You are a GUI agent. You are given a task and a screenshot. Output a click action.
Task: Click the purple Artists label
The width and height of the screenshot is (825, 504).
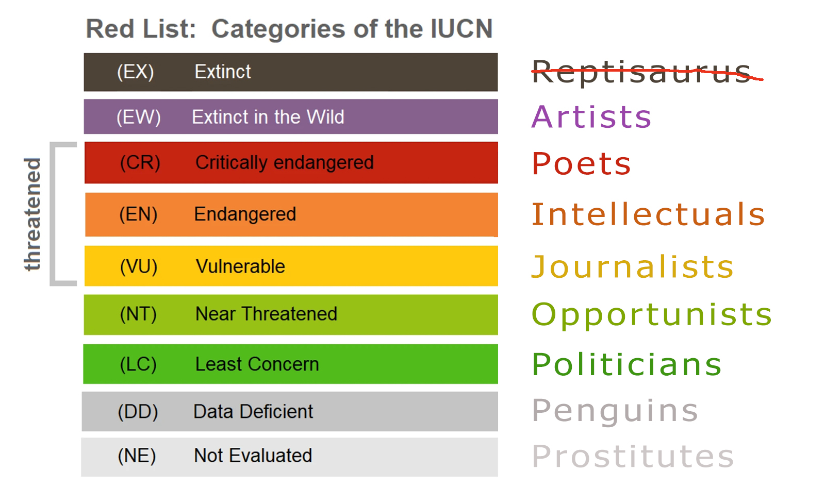pos(591,117)
